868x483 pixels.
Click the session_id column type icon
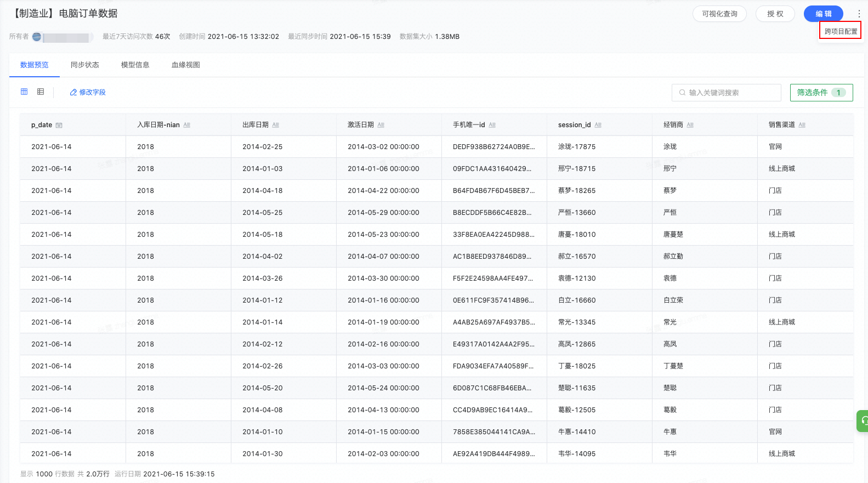[x=598, y=125]
